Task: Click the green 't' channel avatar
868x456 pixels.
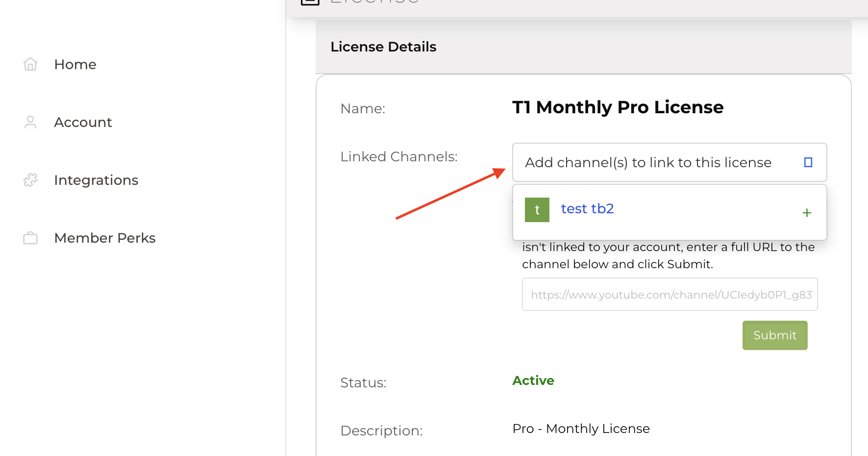Action: pyautogui.click(x=537, y=210)
